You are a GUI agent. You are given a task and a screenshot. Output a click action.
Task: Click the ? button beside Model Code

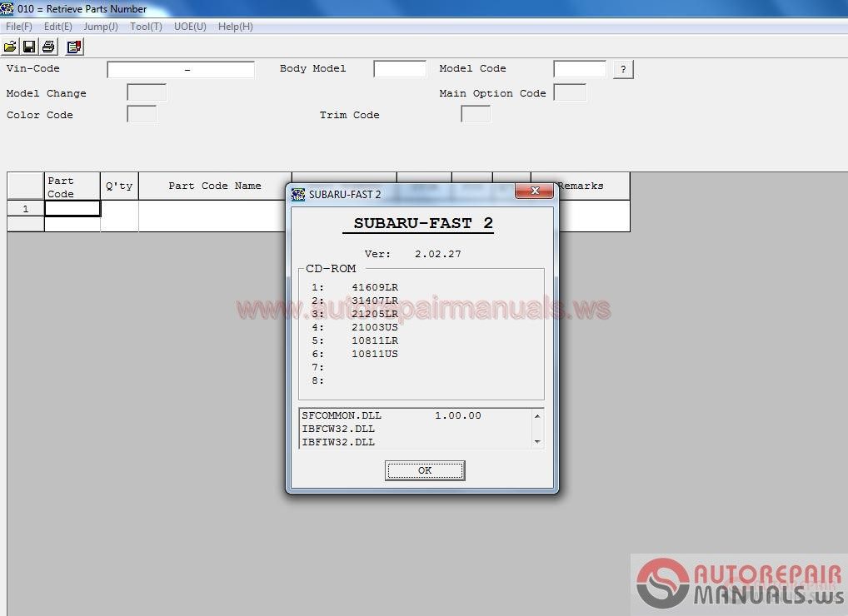click(x=623, y=69)
